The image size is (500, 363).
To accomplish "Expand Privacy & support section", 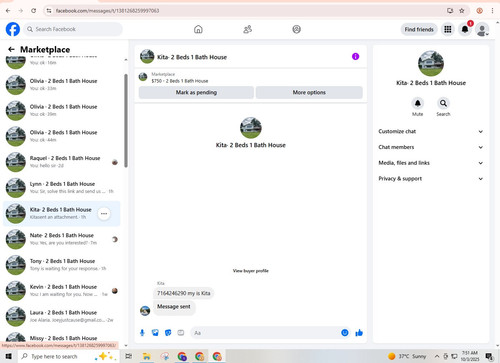I will 431,179.
